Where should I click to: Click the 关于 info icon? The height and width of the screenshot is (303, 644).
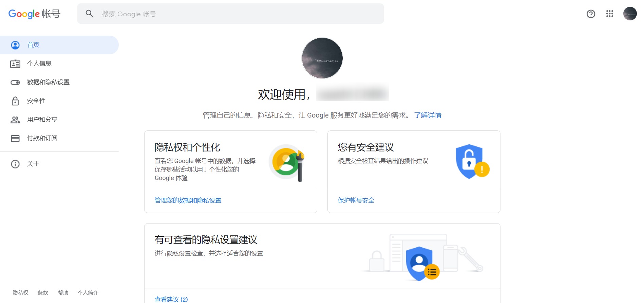(x=15, y=164)
